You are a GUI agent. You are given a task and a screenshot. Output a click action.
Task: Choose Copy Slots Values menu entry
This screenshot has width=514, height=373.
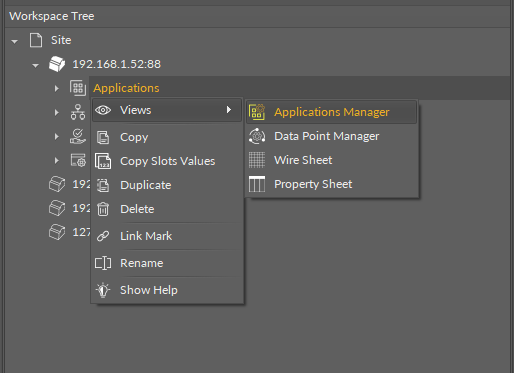(167, 161)
